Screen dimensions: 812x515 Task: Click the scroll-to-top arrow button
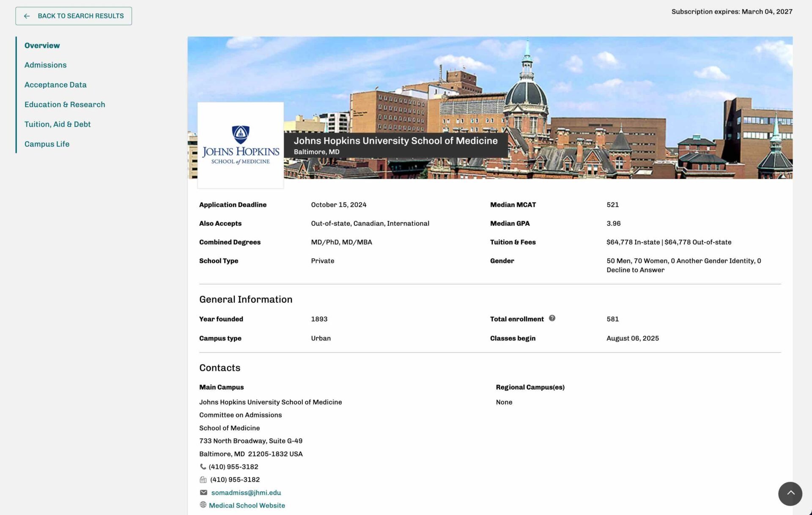pos(790,494)
